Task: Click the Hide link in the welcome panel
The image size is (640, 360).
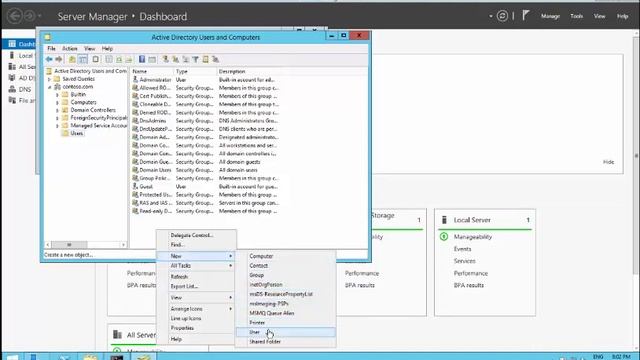Action: click(608, 162)
